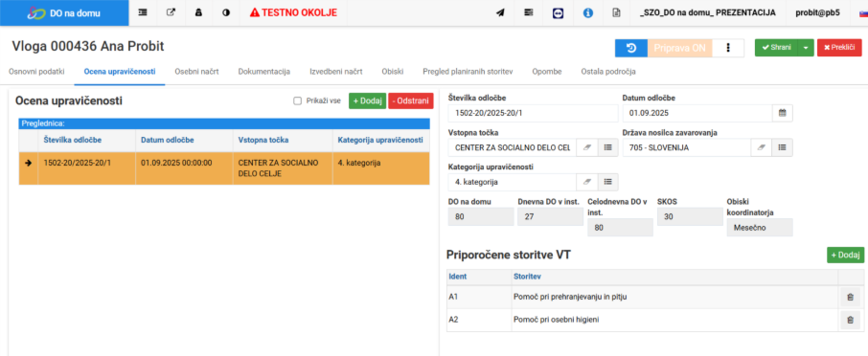Click the red Prekliči button
Image resolution: width=868 pixels, height=356 pixels.
839,48
